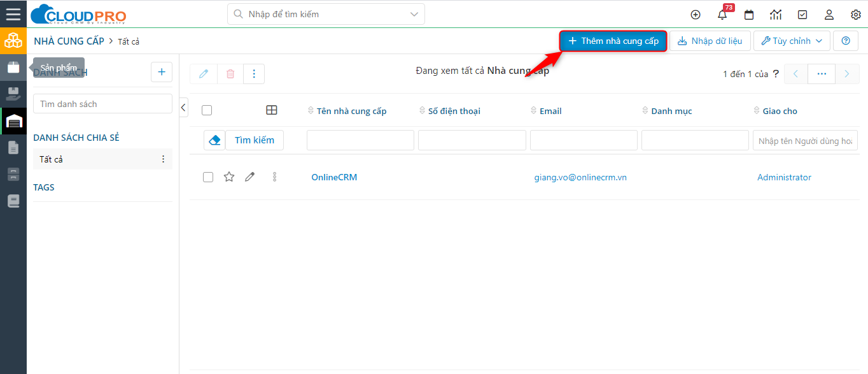This screenshot has height=374, width=868.
Task: Open the hand-held box sidebar icon
Action: coord(13,94)
